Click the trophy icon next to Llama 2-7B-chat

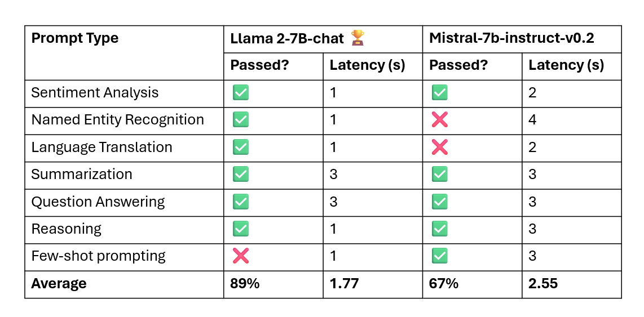click(358, 38)
